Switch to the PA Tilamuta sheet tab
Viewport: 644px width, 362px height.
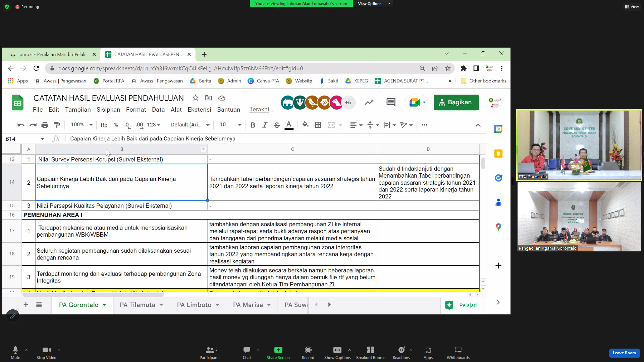pos(138,305)
